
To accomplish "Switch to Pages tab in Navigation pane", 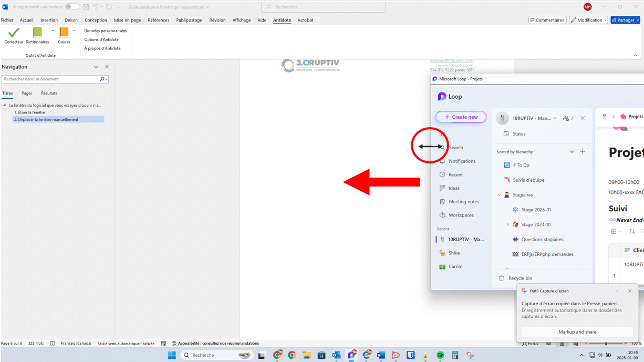I will [x=27, y=93].
